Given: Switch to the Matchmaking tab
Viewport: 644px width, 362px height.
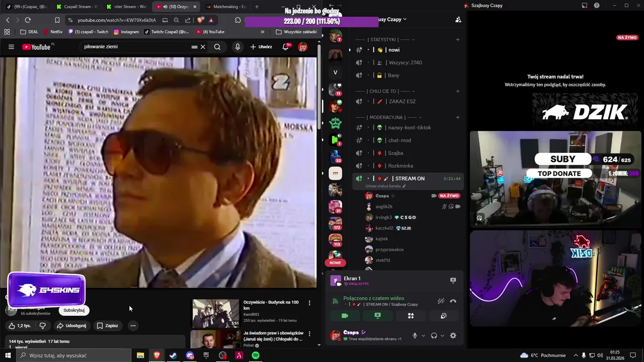Looking at the screenshot, I should point(225,7).
